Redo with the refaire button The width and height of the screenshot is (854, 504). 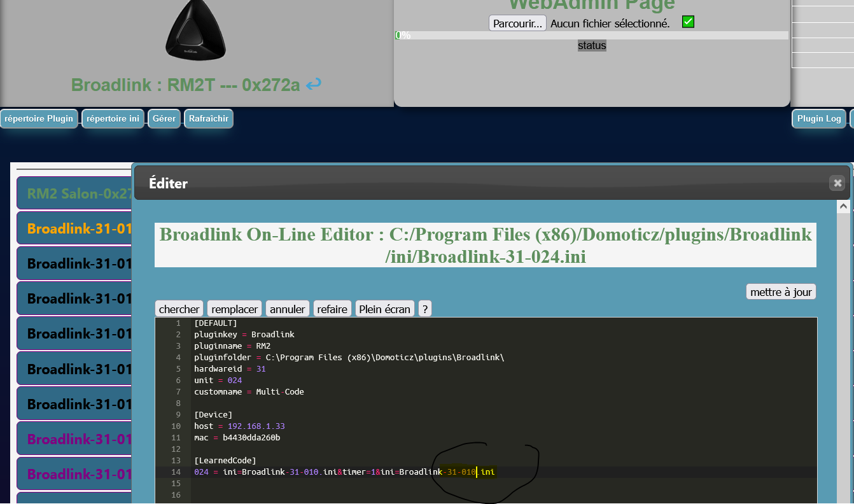tap(332, 309)
